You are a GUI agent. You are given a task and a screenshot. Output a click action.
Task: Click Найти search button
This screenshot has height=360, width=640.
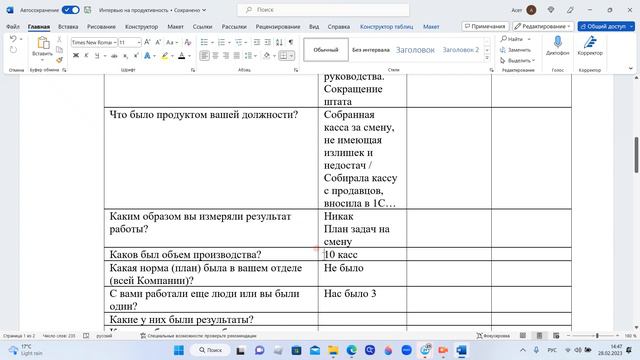(x=511, y=39)
